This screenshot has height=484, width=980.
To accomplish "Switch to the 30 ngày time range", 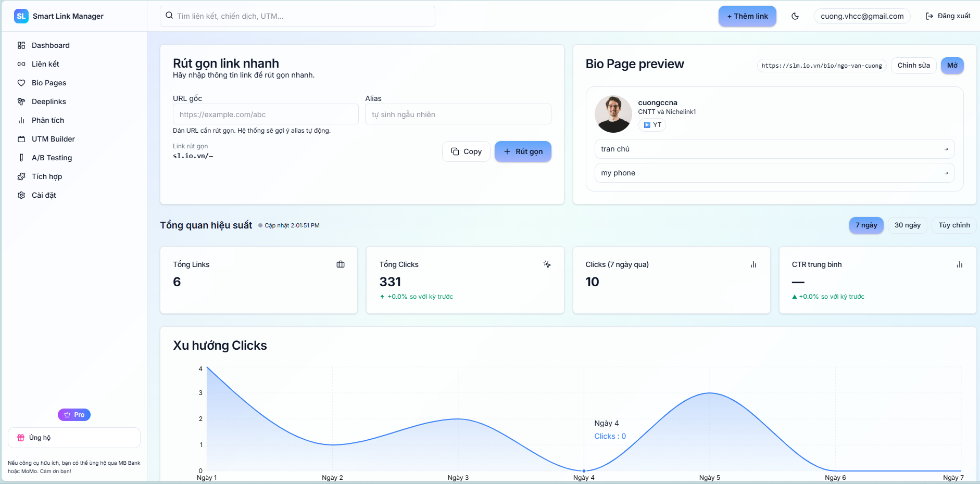I will [907, 225].
